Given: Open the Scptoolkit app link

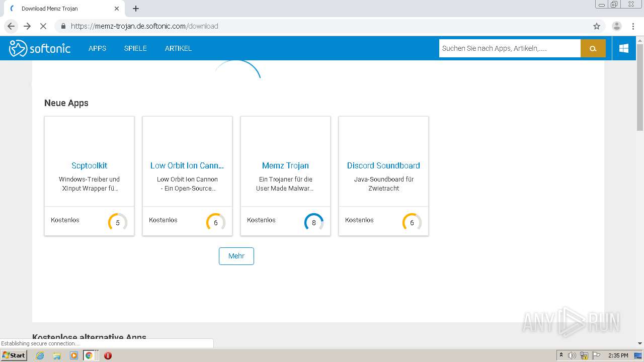Looking at the screenshot, I should 89,165.
